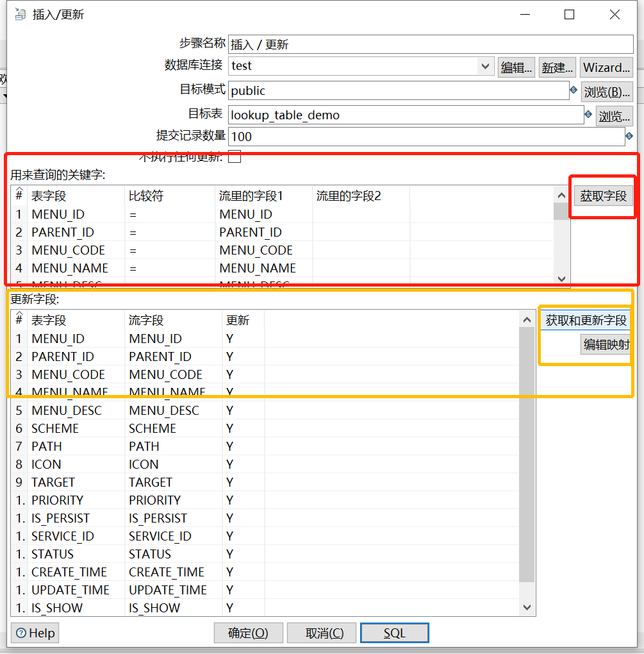The image size is (644, 654).
Task: Toggle MENU_ID update flag from Y
Action: click(x=229, y=339)
